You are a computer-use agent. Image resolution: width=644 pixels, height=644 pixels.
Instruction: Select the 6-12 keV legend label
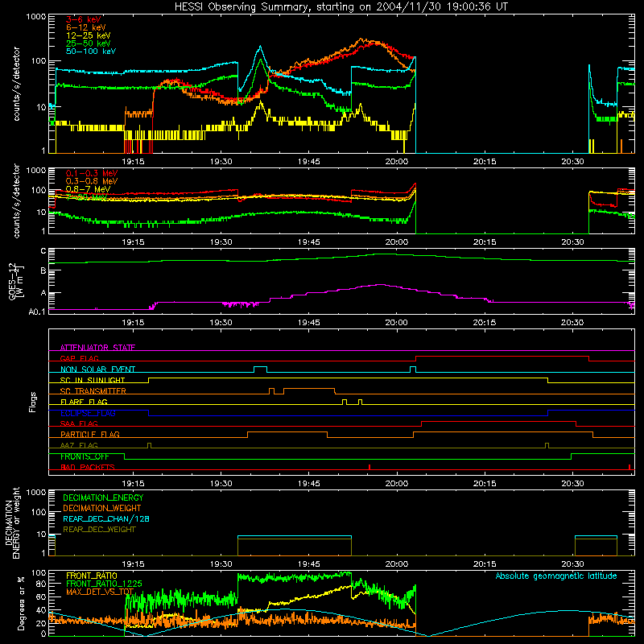point(86,27)
